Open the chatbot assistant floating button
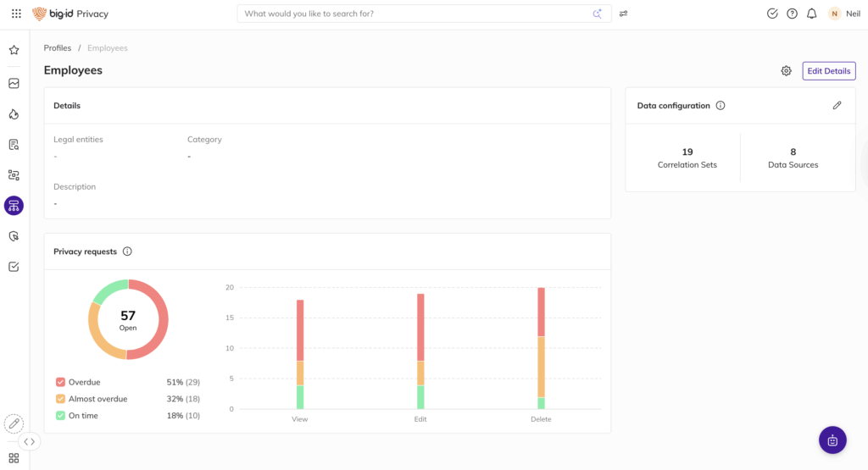 tap(832, 440)
